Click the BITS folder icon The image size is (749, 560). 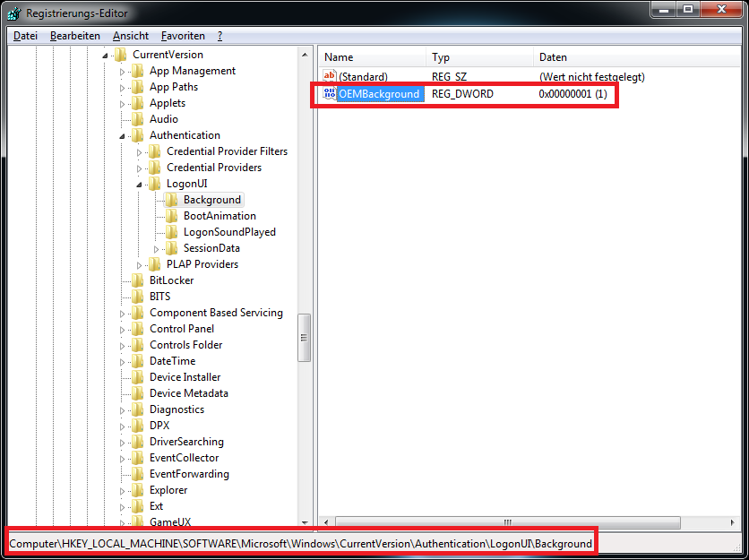point(138,297)
